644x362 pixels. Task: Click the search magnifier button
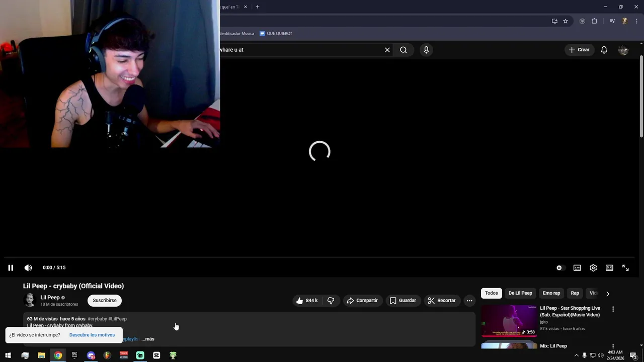404,50
